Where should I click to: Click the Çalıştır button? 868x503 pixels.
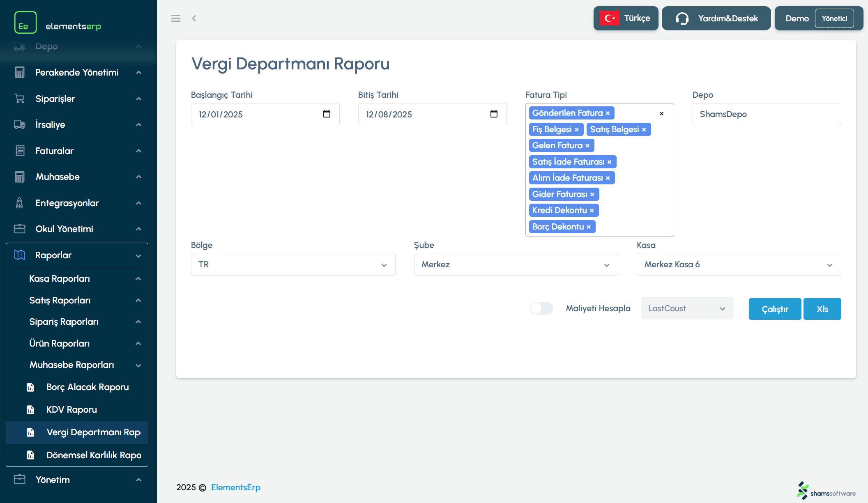(774, 309)
